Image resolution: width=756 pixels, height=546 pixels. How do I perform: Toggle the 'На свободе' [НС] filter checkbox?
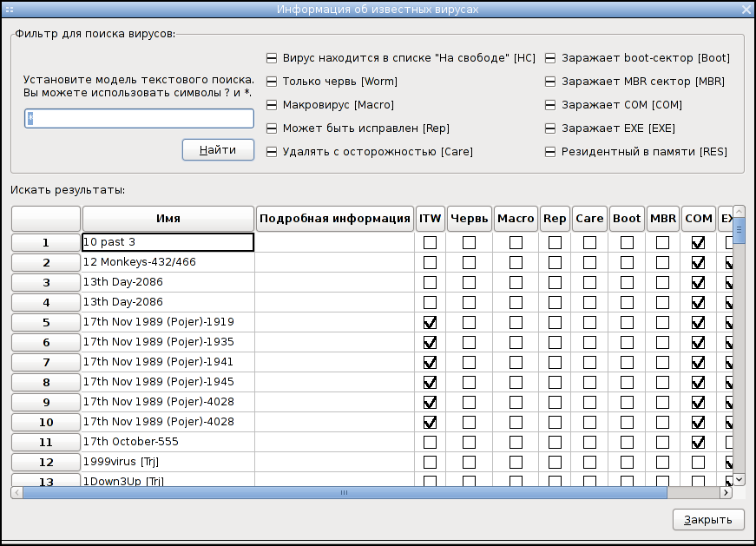pyautogui.click(x=272, y=58)
